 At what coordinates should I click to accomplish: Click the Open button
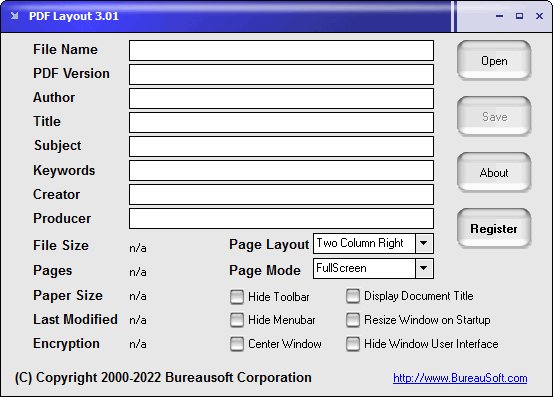494,60
